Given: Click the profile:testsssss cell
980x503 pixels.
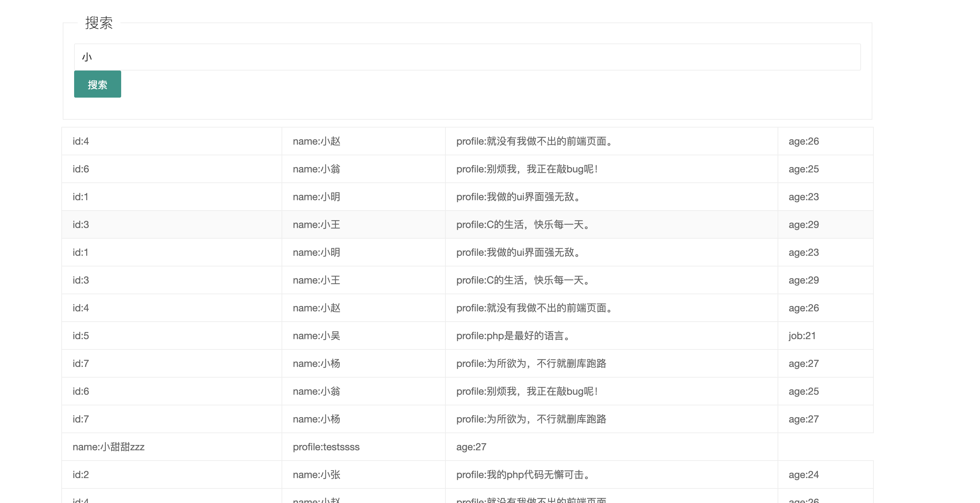Looking at the screenshot, I should [326, 447].
